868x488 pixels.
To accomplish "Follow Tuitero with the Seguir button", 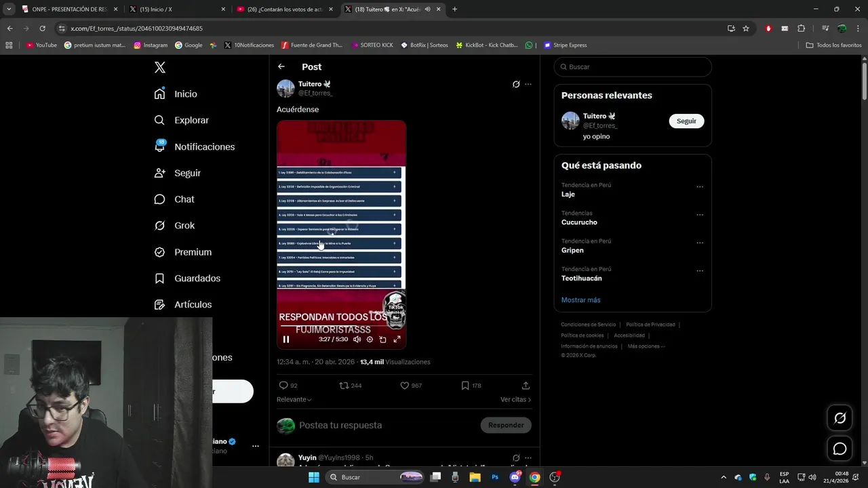I will [686, 121].
